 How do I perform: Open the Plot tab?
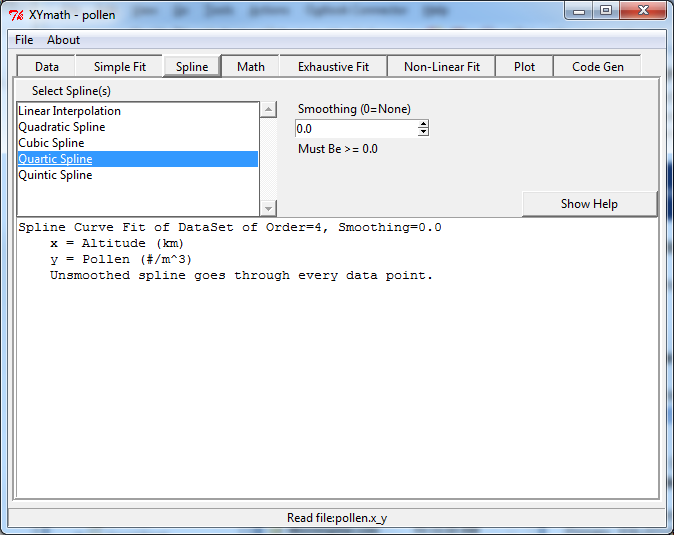(x=524, y=67)
